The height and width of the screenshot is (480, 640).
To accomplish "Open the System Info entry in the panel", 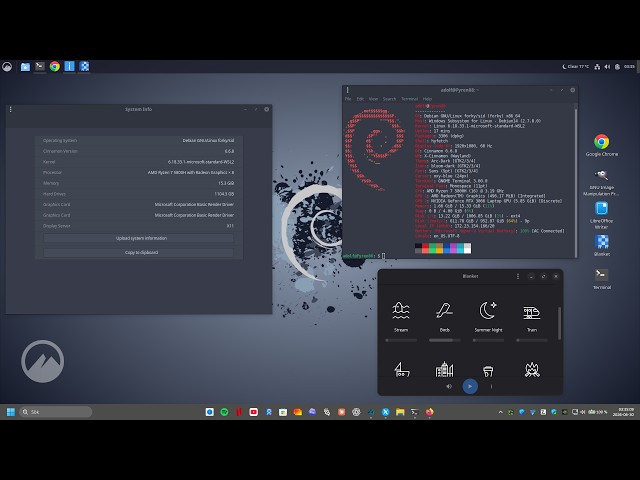I will point(69,66).
